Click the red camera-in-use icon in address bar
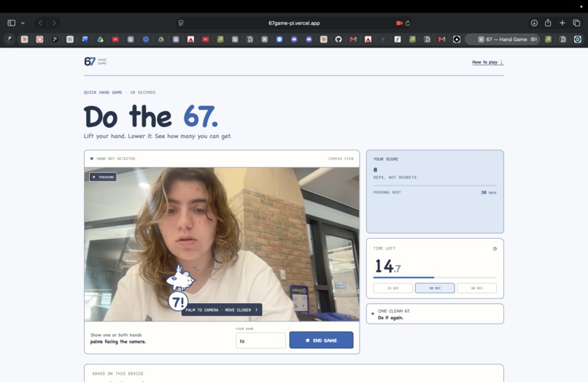This screenshot has height=382, width=588. (x=399, y=23)
